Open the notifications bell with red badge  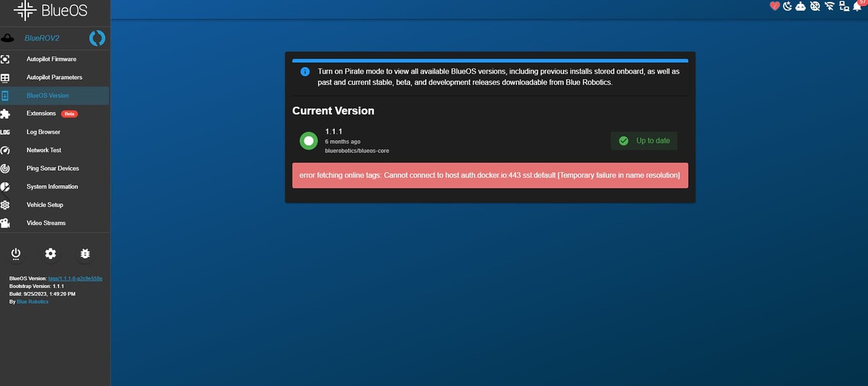(x=857, y=6)
